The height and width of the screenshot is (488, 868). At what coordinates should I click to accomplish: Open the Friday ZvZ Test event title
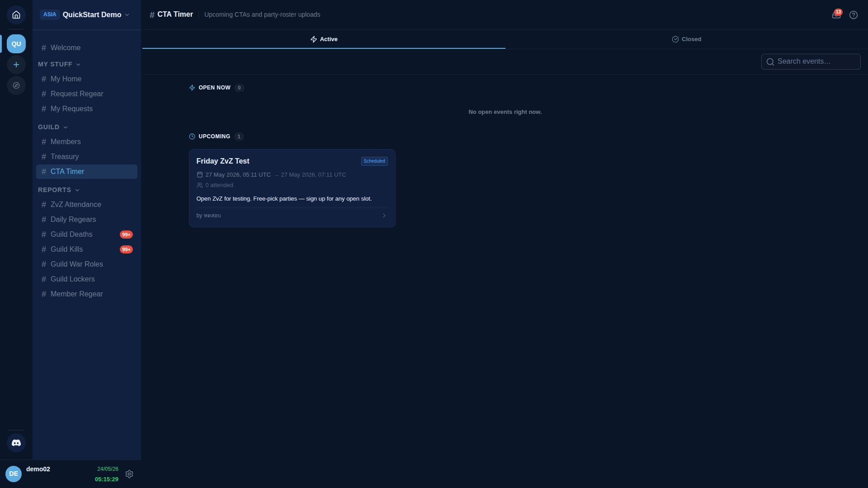223,161
